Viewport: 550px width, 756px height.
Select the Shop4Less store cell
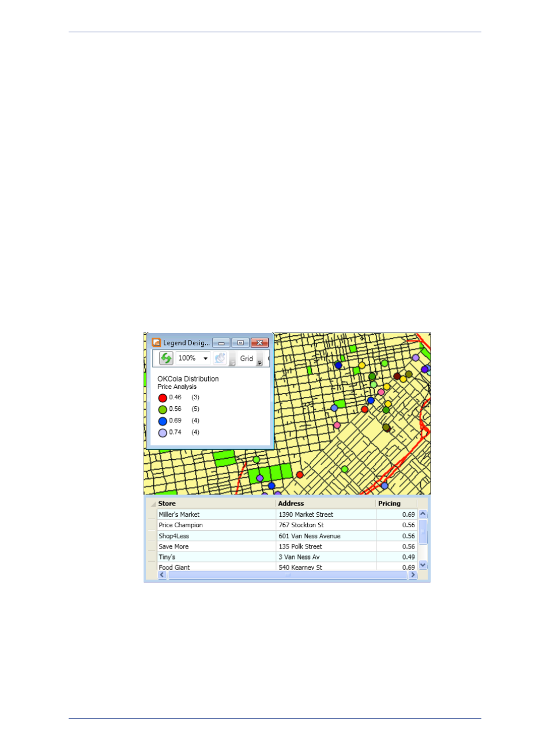[x=216, y=536]
